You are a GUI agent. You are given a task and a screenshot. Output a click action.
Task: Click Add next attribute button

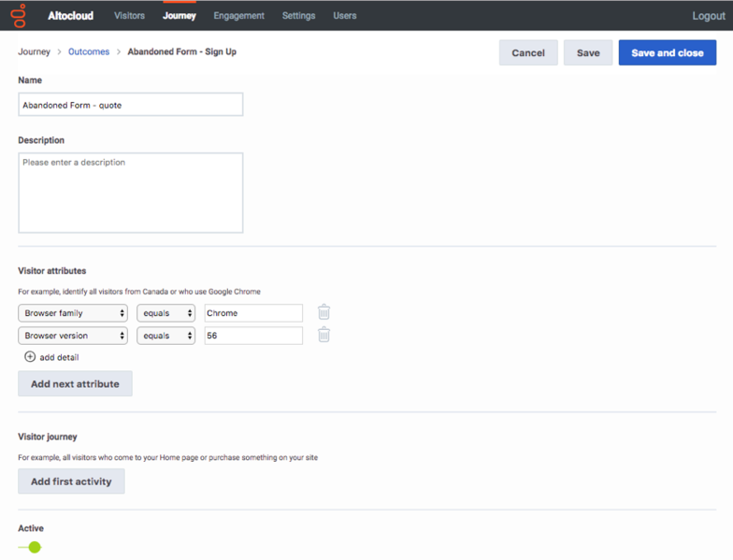(75, 383)
